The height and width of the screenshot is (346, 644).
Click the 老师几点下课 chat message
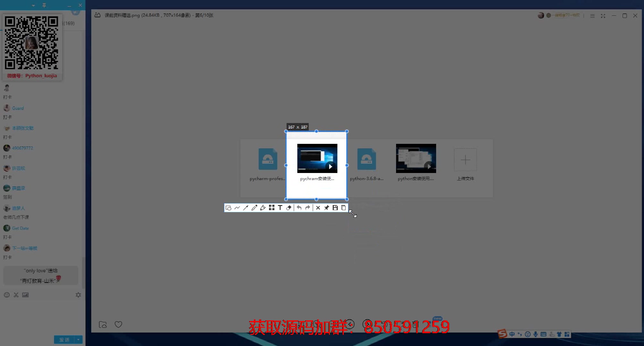pos(16,217)
